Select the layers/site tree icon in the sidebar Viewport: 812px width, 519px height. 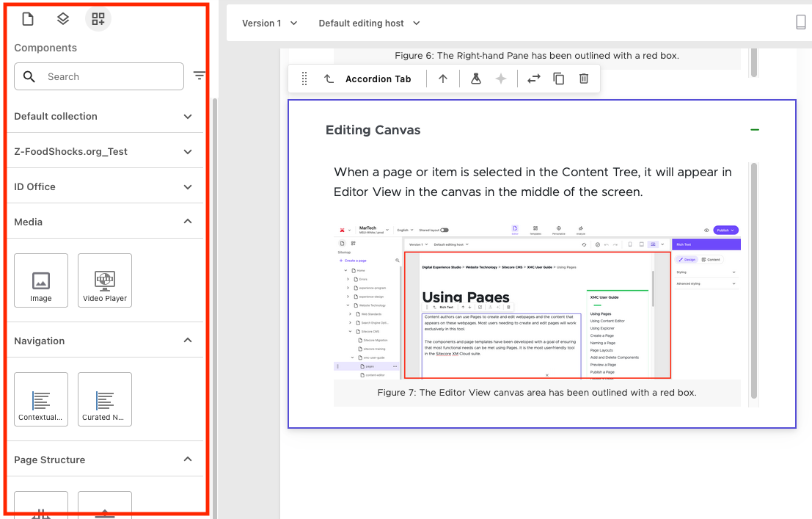point(62,18)
